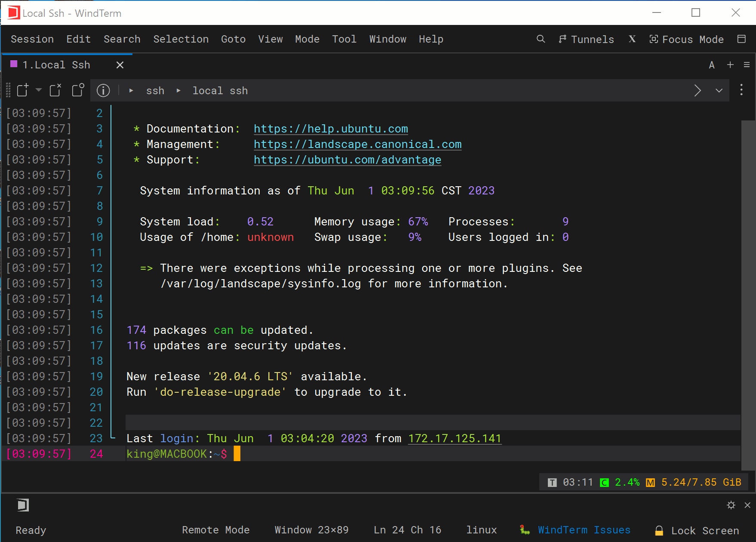Expand the arrow before the local ssh breadcrumb
756x542 pixels.
point(178,91)
